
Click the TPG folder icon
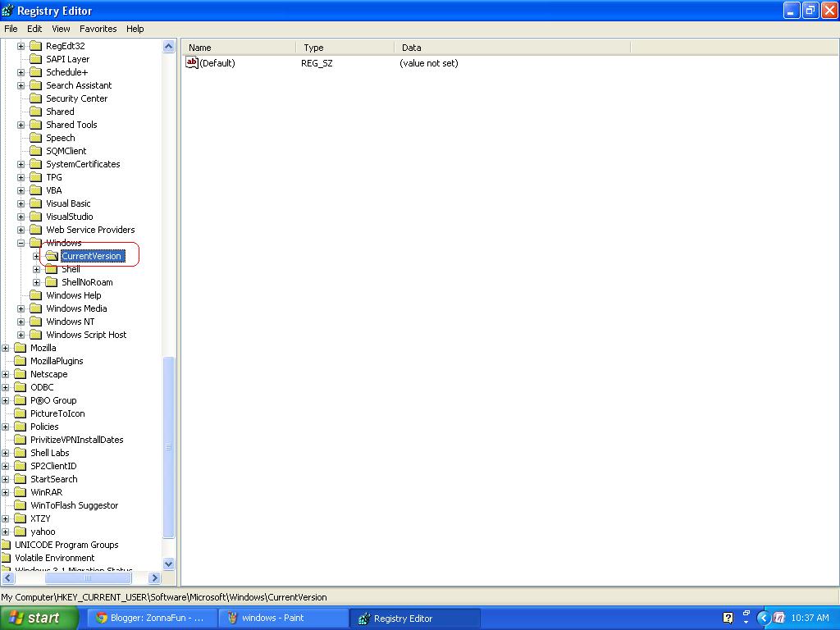point(36,177)
